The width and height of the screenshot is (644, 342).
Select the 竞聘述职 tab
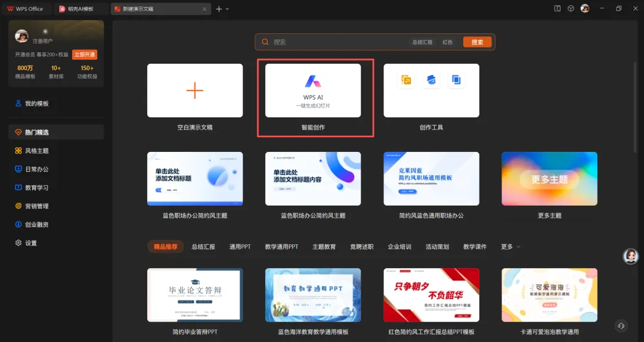pyautogui.click(x=362, y=247)
